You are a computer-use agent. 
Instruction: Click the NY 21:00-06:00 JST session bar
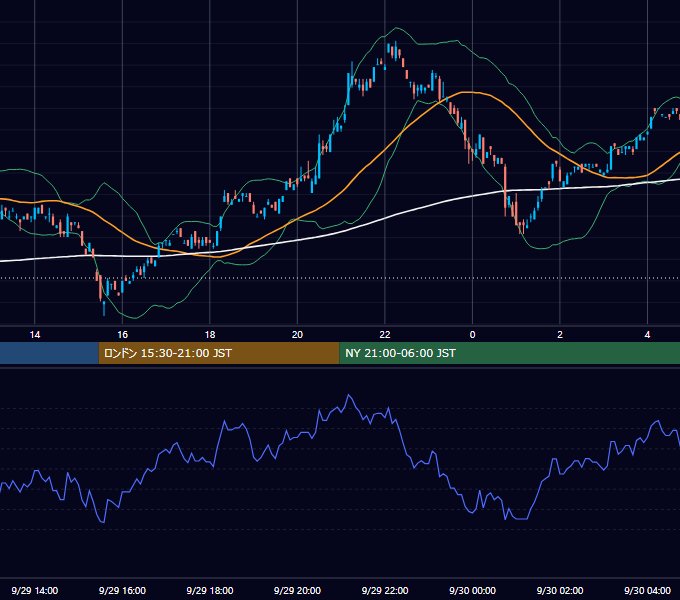pos(510,353)
